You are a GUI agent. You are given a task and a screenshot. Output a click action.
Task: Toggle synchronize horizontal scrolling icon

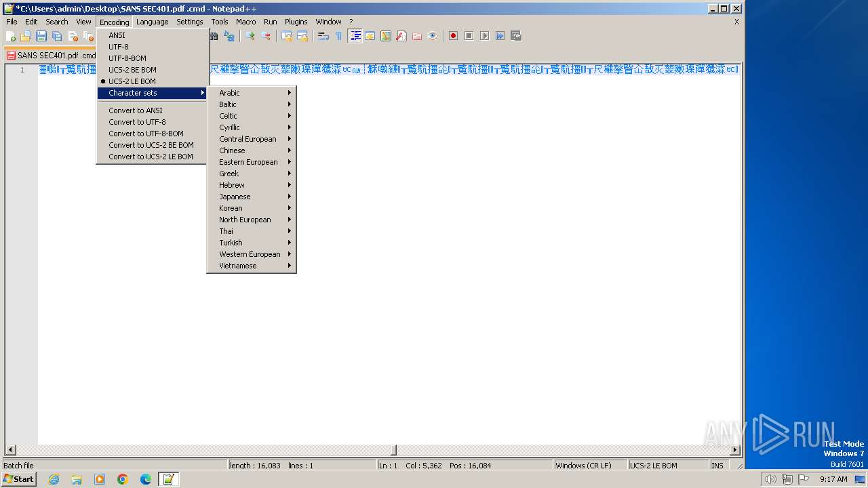(x=302, y=36)
